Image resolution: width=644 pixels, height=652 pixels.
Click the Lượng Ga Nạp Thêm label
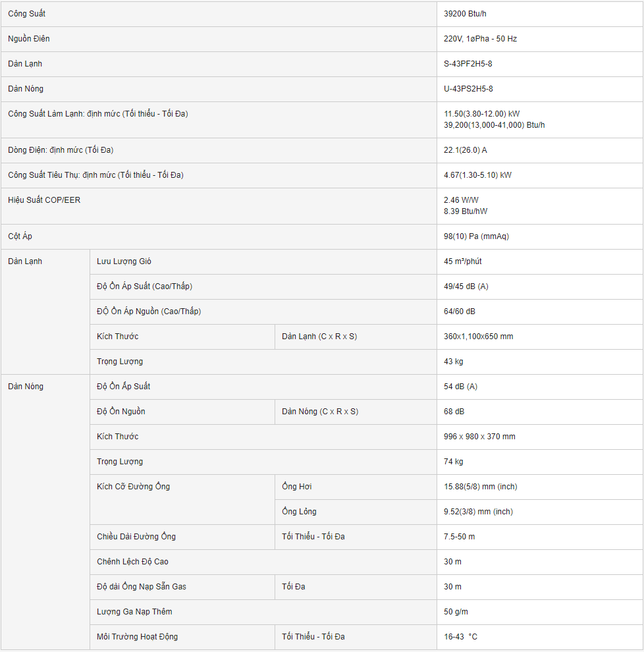tap(134, 612)
